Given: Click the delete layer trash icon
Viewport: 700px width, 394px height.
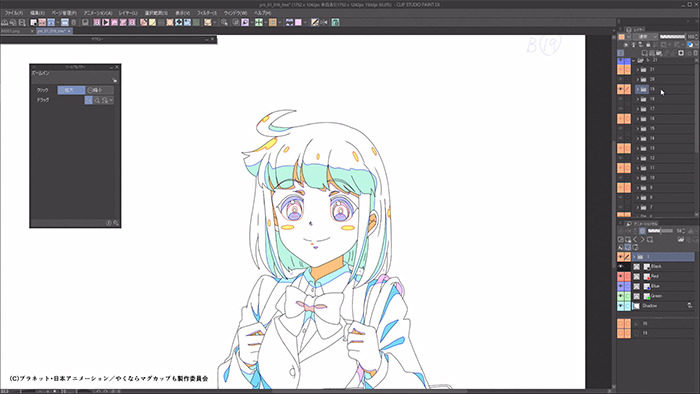Looking at the screenshot, I should (695, 53).
